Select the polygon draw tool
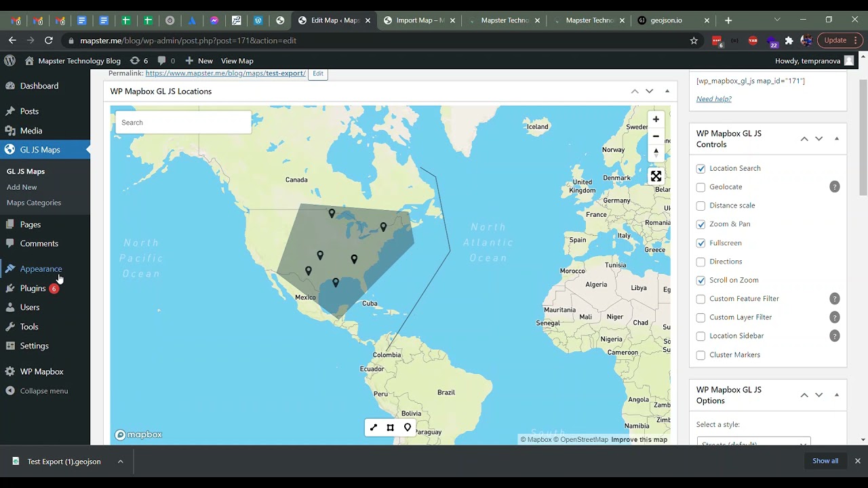The image size is (868, 488). tap(390, 428)
